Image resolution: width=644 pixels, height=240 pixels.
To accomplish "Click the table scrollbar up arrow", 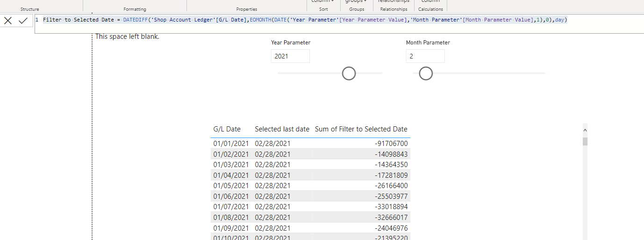I will (x=585, y=131).
